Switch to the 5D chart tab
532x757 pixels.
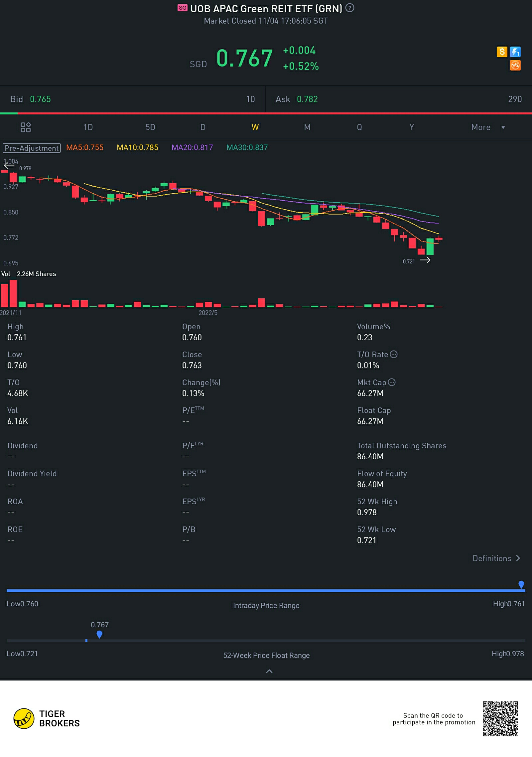point(150,127)
